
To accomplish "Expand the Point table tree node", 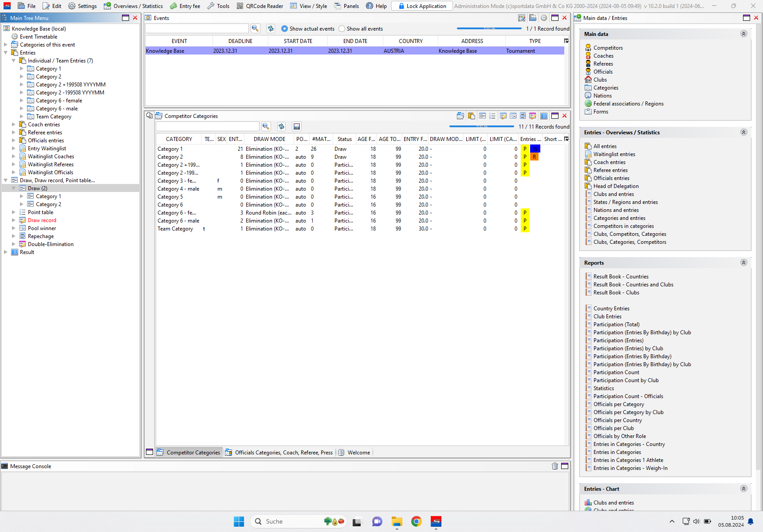I will (x=14, y=212).
